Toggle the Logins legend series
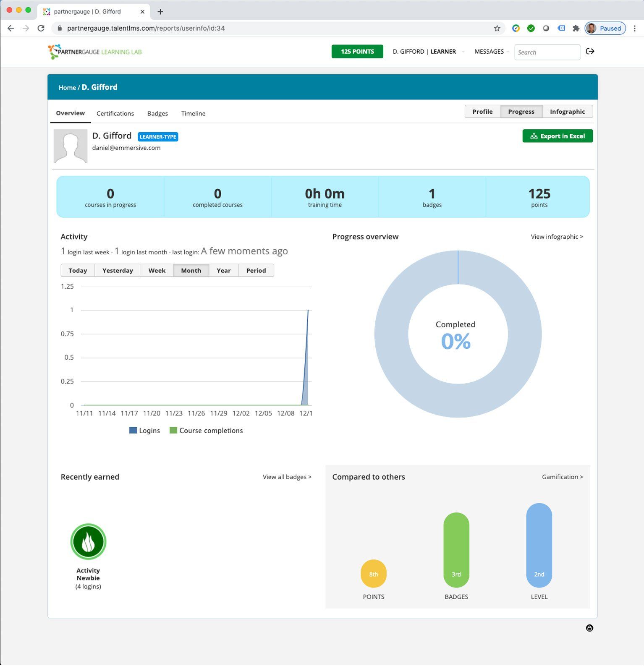Viewport: 644px width, 666px height. (145, 431)
